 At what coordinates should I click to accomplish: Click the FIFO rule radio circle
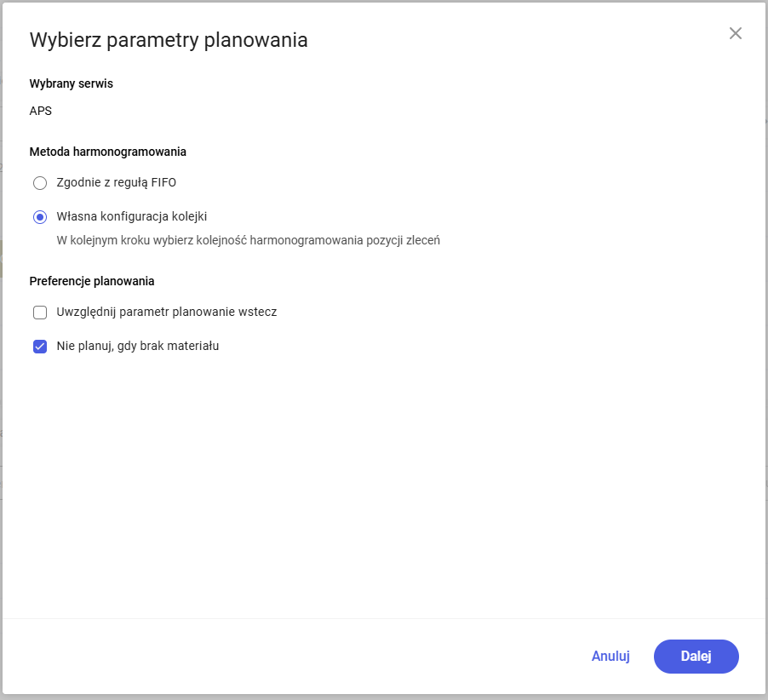click(40, 182)
